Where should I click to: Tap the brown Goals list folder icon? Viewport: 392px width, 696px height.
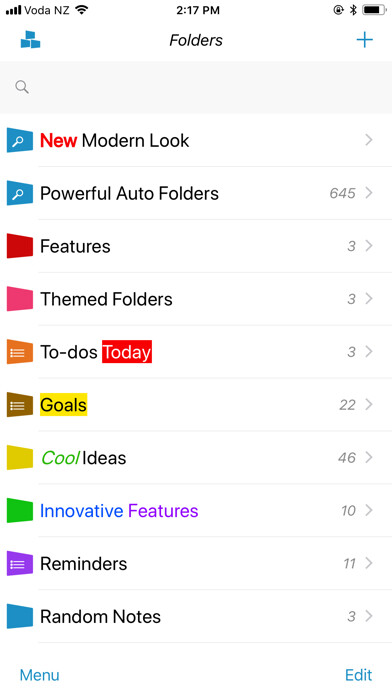pyautogui.click(x=20, y=404)
